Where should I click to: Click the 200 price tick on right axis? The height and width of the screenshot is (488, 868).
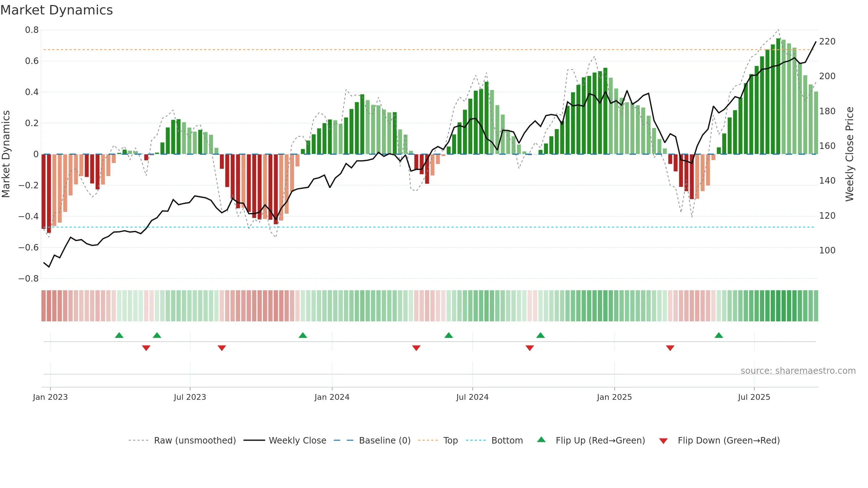[827, 76]
